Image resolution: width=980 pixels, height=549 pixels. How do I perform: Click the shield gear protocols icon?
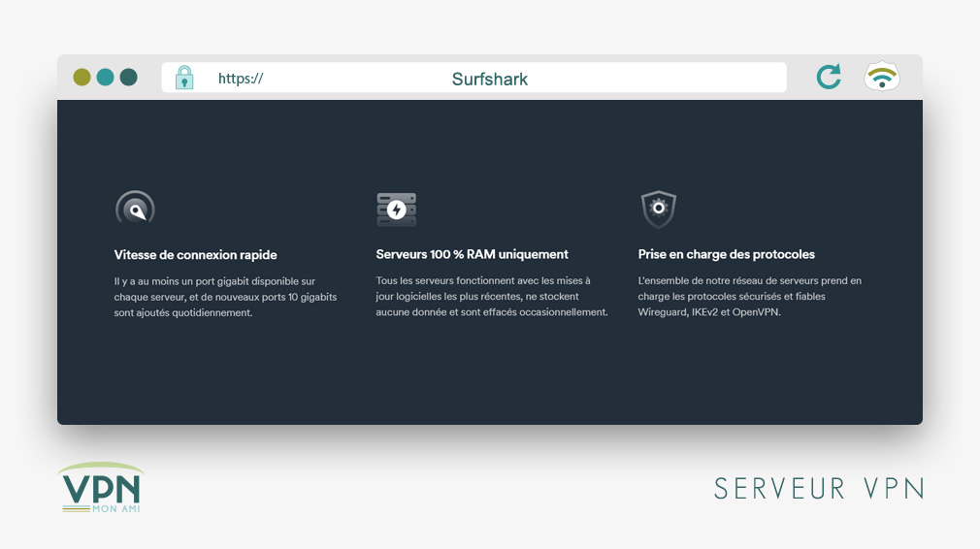point(658,209)
